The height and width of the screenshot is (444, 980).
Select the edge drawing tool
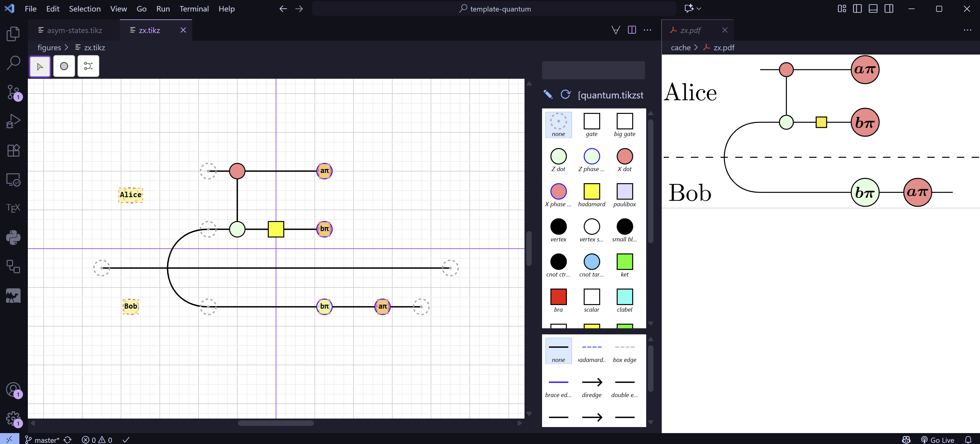coord(88,66)
